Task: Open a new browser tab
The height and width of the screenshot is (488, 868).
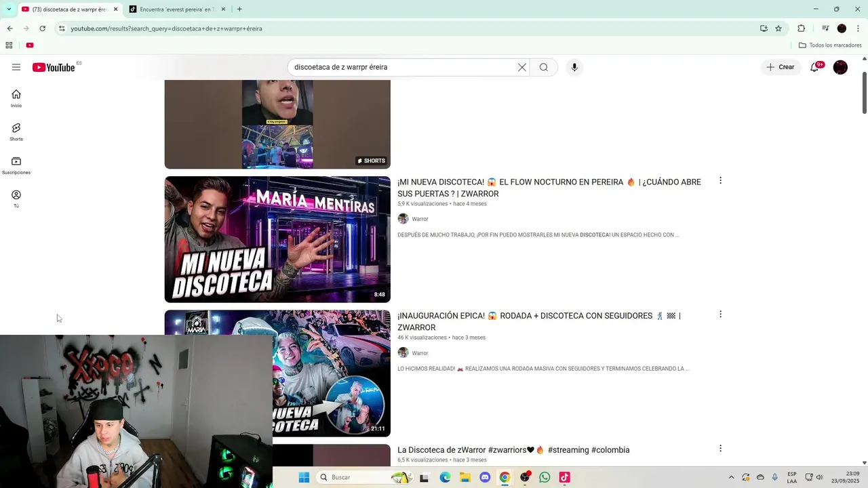Action: [239, 9]
